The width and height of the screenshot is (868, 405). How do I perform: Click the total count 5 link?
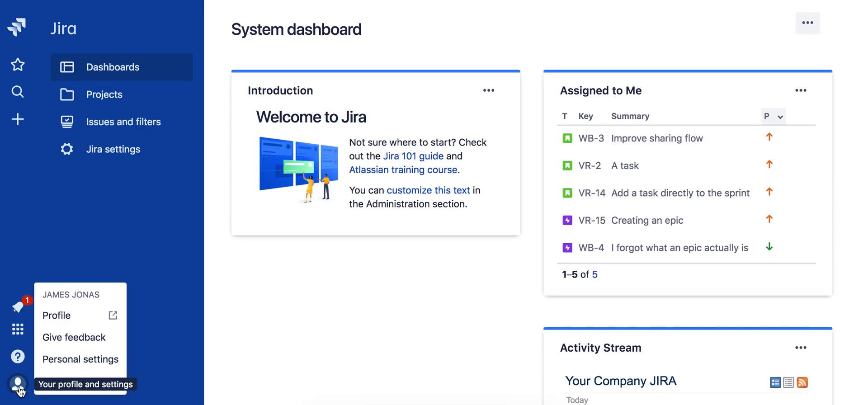click(594, 274)
